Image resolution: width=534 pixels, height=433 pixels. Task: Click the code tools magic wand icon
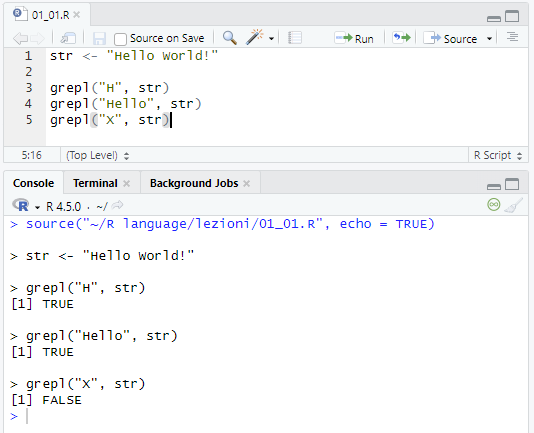254,37
